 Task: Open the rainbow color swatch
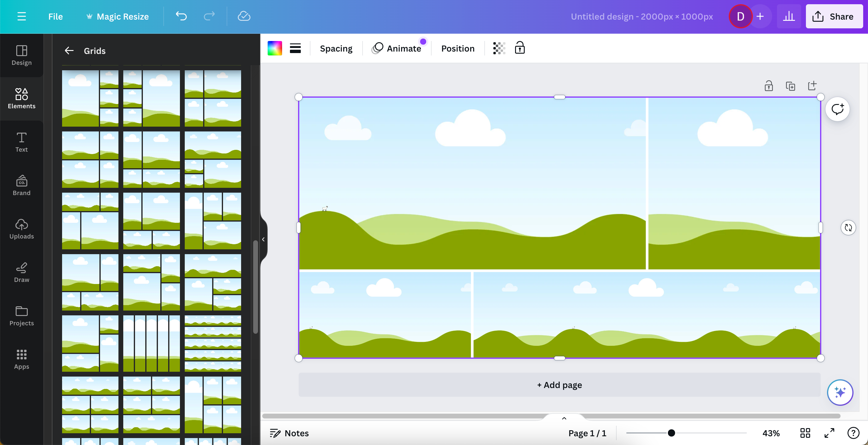pyautogui.click(x=275, y=49)
